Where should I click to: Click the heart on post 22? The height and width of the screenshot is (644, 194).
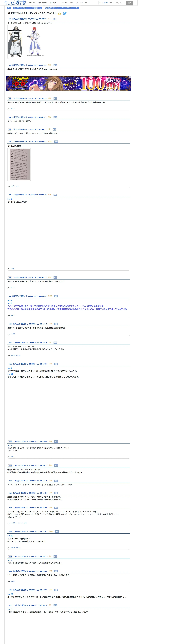click(50, 605)
